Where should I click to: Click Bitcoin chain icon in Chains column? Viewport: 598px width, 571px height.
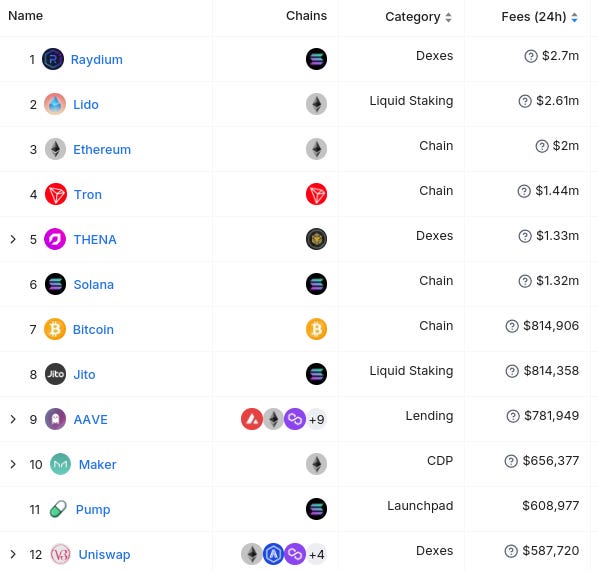[x=317, y=329]
